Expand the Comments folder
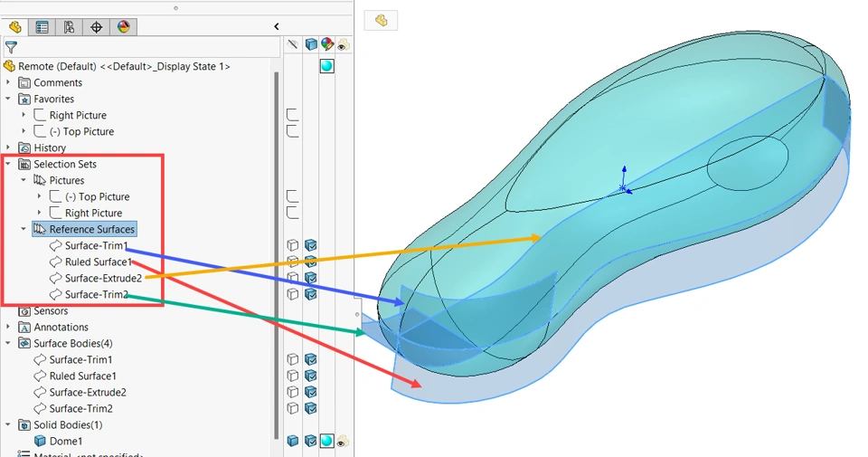Image resolution: width=868 pixels, height=457 pixels. [8, 82]
